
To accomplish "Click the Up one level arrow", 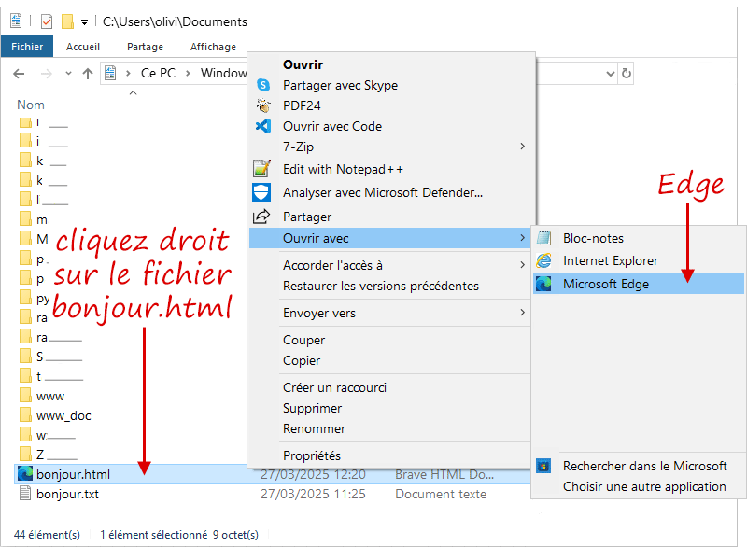I will point(88,74).
